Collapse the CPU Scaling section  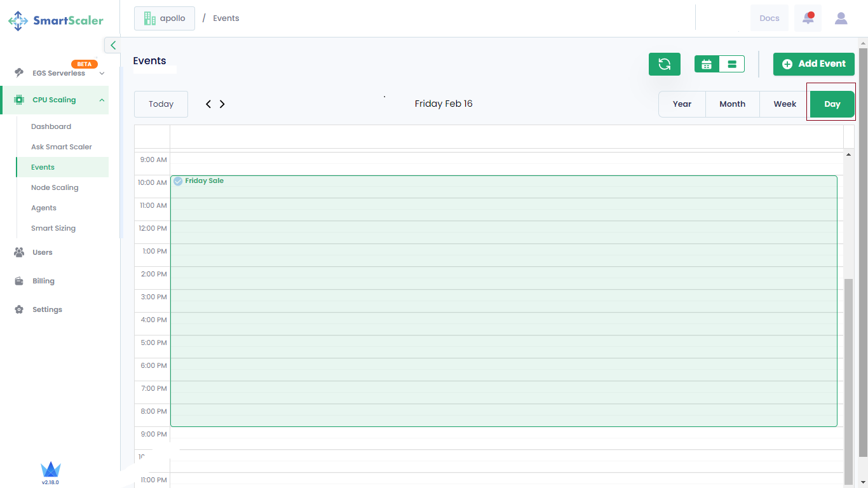(x=102, y=100)
